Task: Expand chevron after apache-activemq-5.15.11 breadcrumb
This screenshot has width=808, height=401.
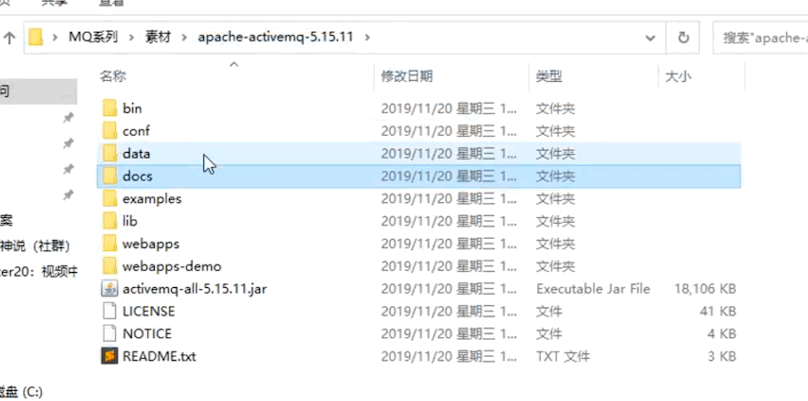Action: pyautogui.click(x=367, y=38)
